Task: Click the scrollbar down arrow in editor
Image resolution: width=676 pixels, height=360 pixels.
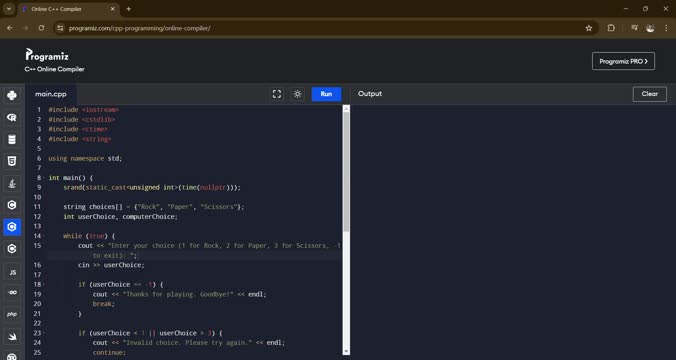Action: [346, 351]
